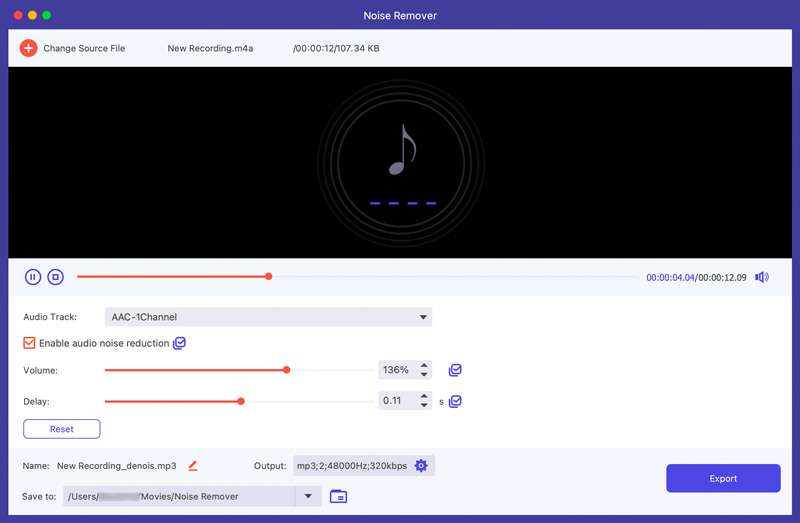Click apply-to-all icon next to noise reduction
The height and width of the screenshot is (523, 800).
click(179, 343)
